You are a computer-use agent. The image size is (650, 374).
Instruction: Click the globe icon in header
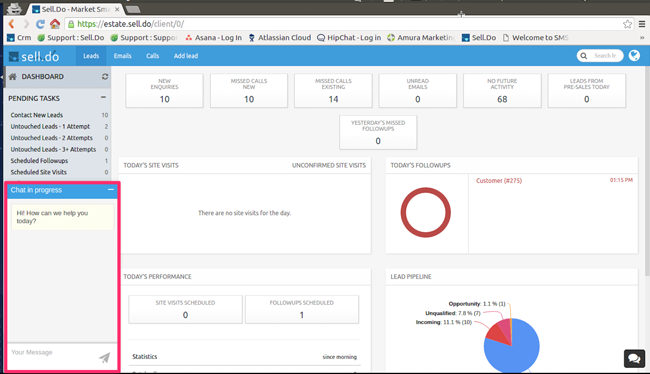point(634,55)
